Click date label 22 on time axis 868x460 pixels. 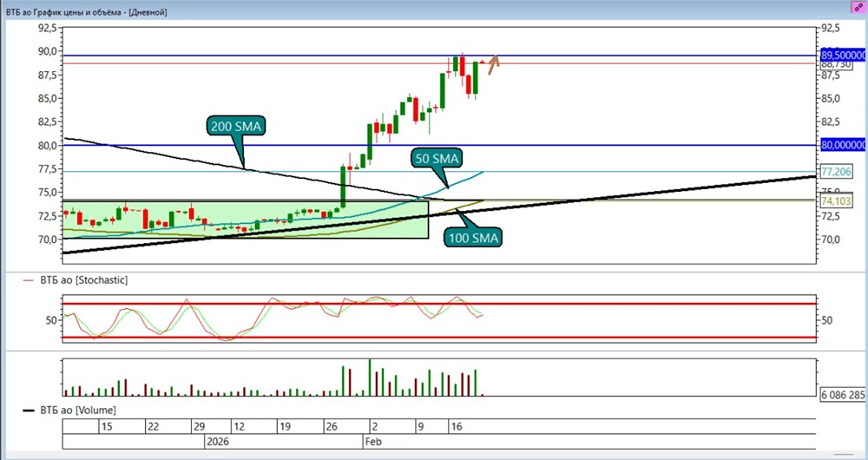tap(154, 427)
